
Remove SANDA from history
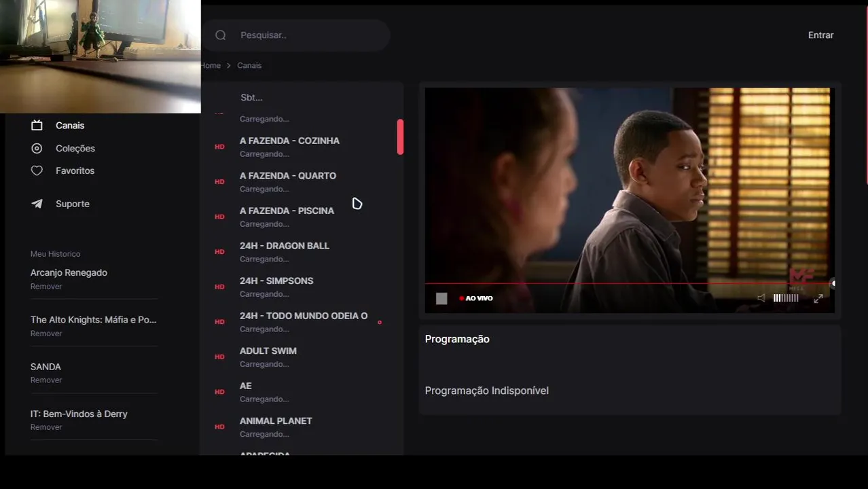pyautogui.click(x=46, y=380)
